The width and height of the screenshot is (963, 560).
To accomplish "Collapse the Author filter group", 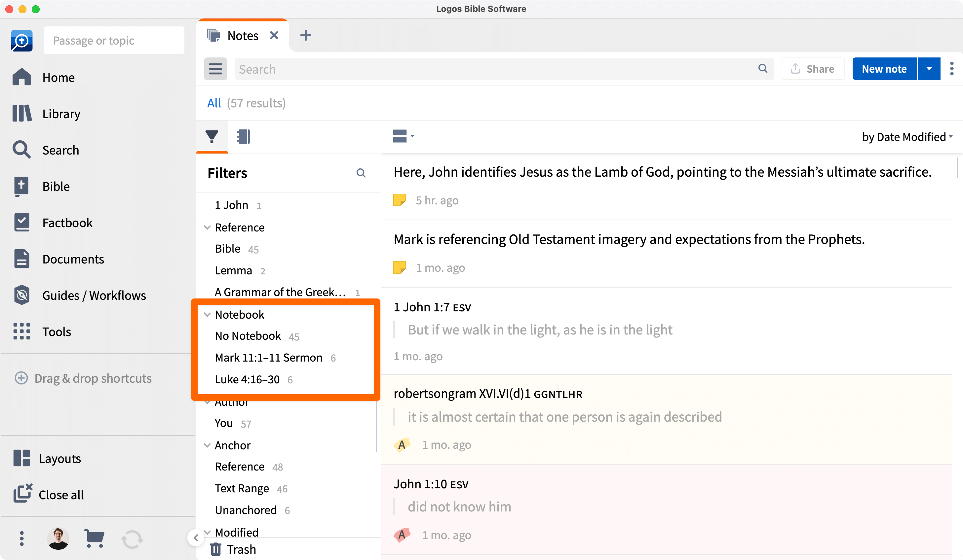I will pos(207,402).
